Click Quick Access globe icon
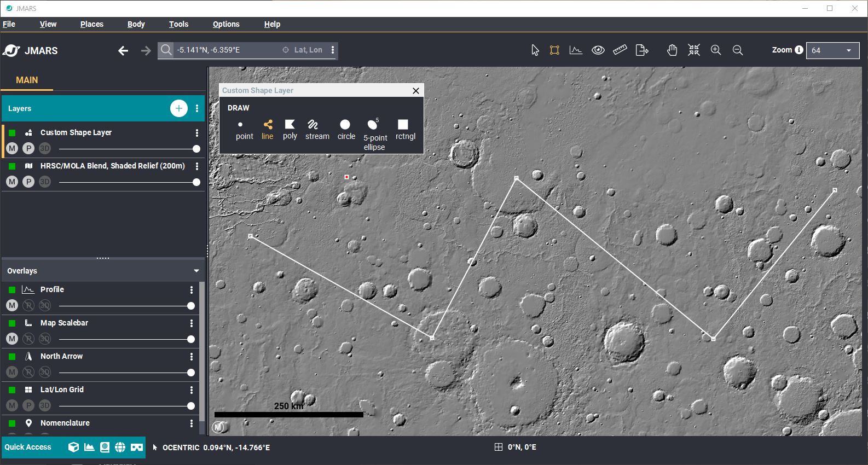The width and height of the screenshot is (868, 465). pos(120,447)
